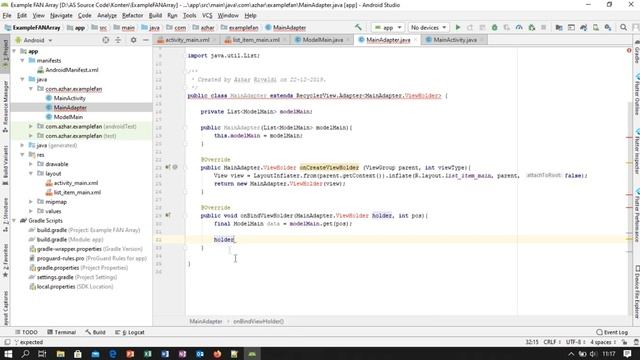Open the Event Log
Screen dimensions: 640x360
point(612,332)
